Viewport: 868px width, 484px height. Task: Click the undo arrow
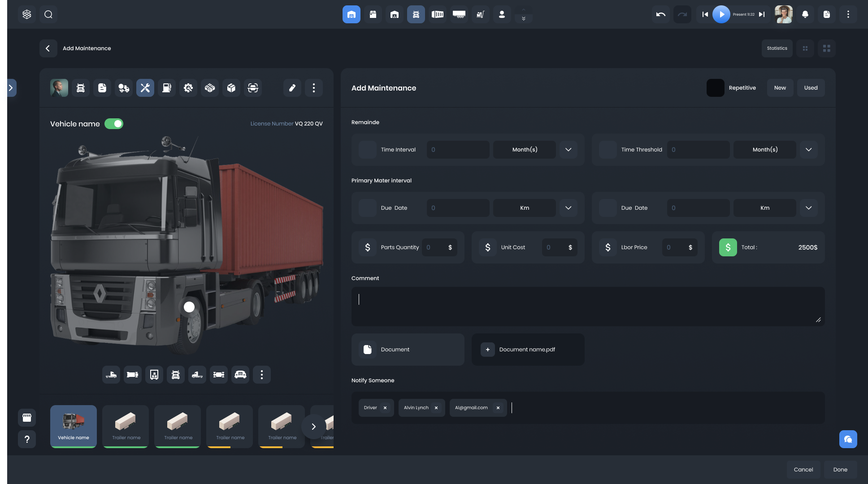[x=661, y=14]
